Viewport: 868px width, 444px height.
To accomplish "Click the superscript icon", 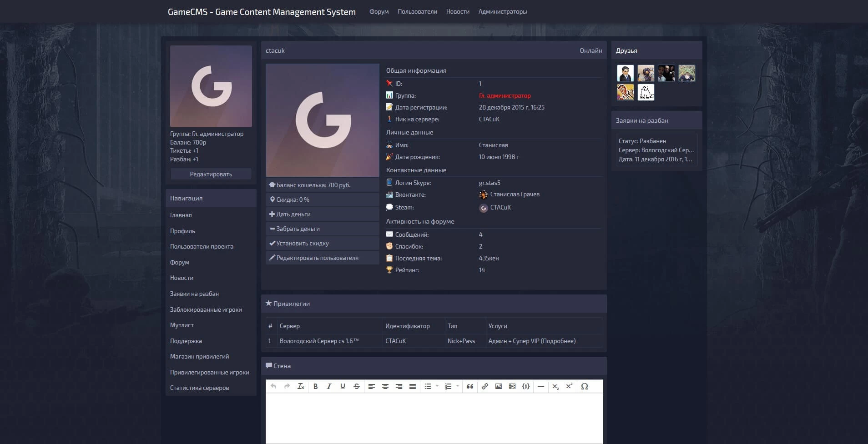I will (569, 386).
